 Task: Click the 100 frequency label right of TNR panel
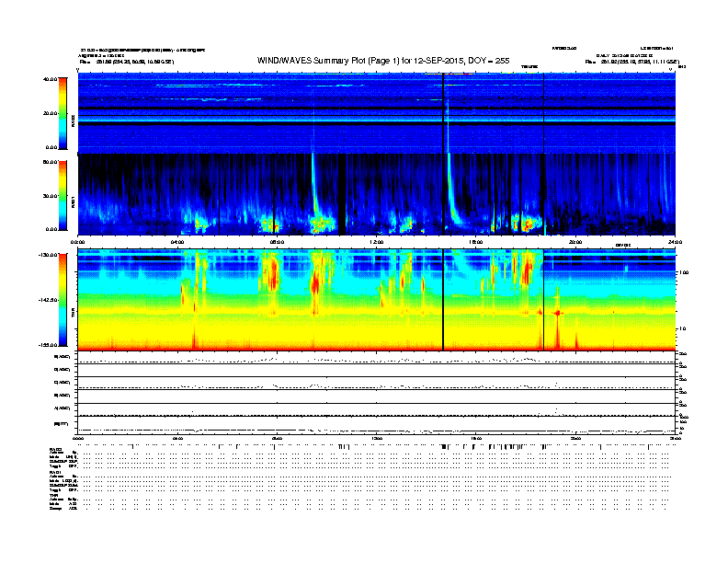coord(684,272)
